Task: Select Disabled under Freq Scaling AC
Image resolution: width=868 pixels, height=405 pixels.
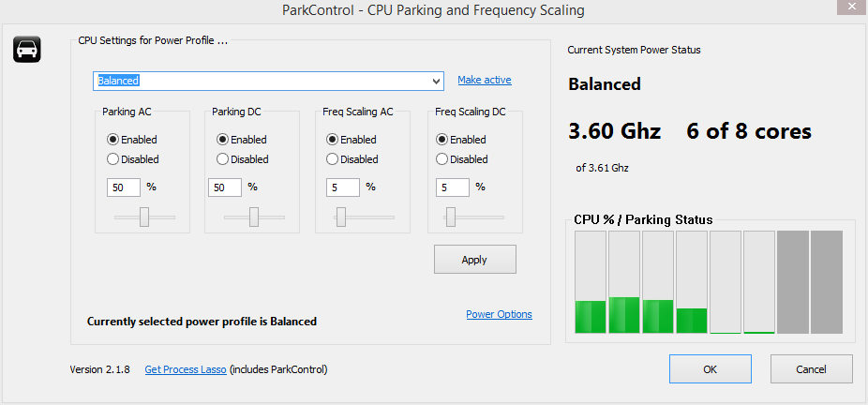Action: (x=352, y=159)
